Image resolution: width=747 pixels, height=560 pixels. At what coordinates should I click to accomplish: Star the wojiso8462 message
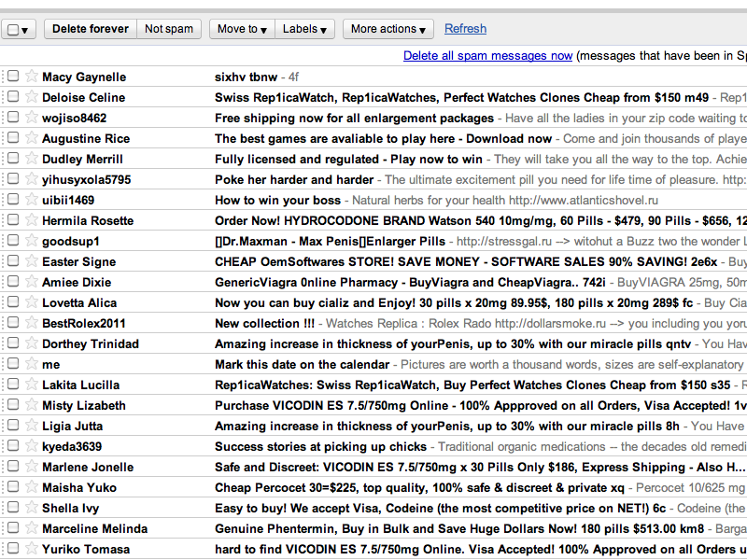point(32,117)
